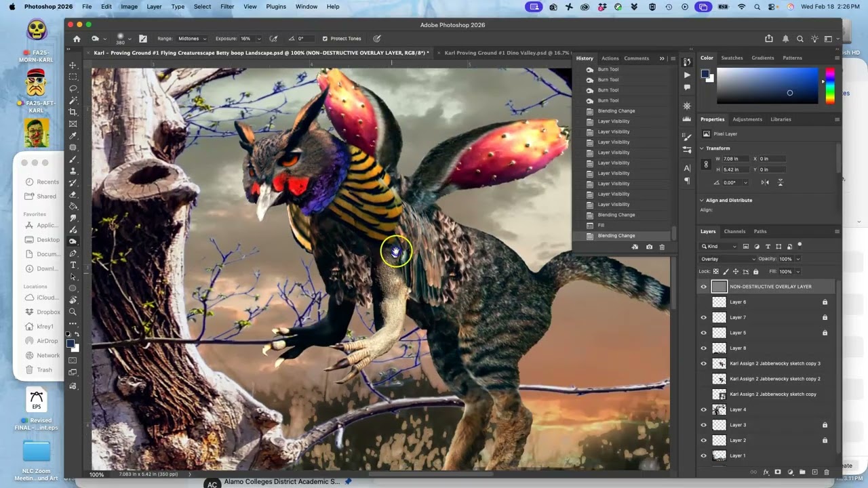Select the Rectangular Marquee tool
Screen dimensions: 868x488
click(x=73, y=77)
